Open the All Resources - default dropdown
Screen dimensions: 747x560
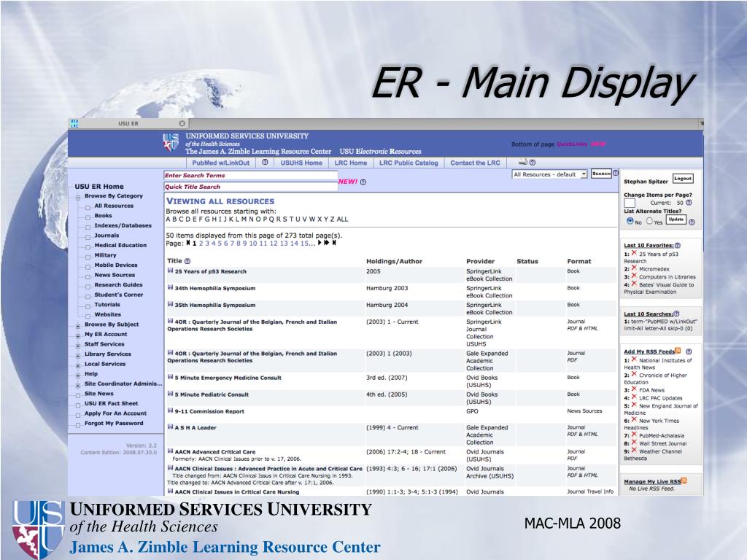click(x=550, y=174)
